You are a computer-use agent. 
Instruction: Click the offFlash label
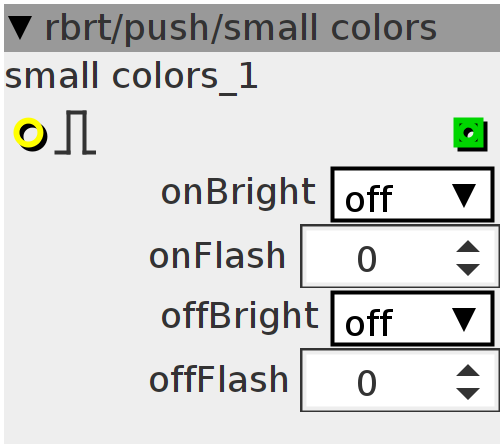coord(219,380)
